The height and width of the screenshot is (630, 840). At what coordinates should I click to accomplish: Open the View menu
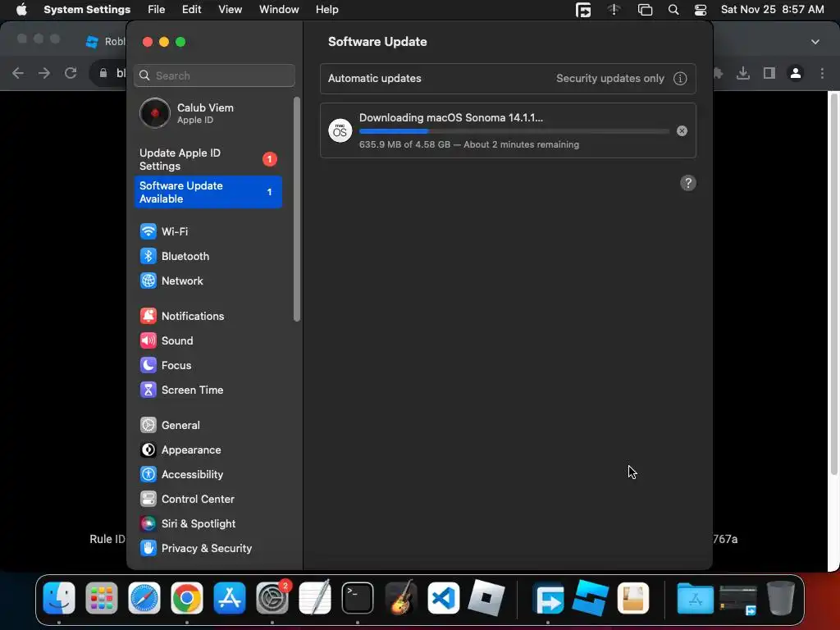230,10
